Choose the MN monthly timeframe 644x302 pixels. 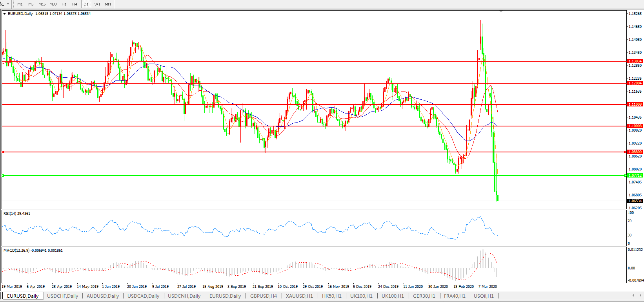[x=108, y=4]
